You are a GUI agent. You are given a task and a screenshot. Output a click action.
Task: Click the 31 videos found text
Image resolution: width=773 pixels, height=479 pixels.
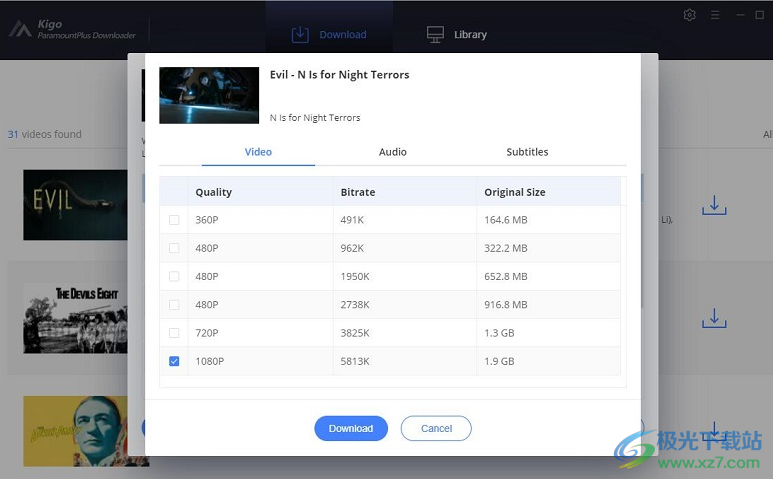tap(44, 134)
